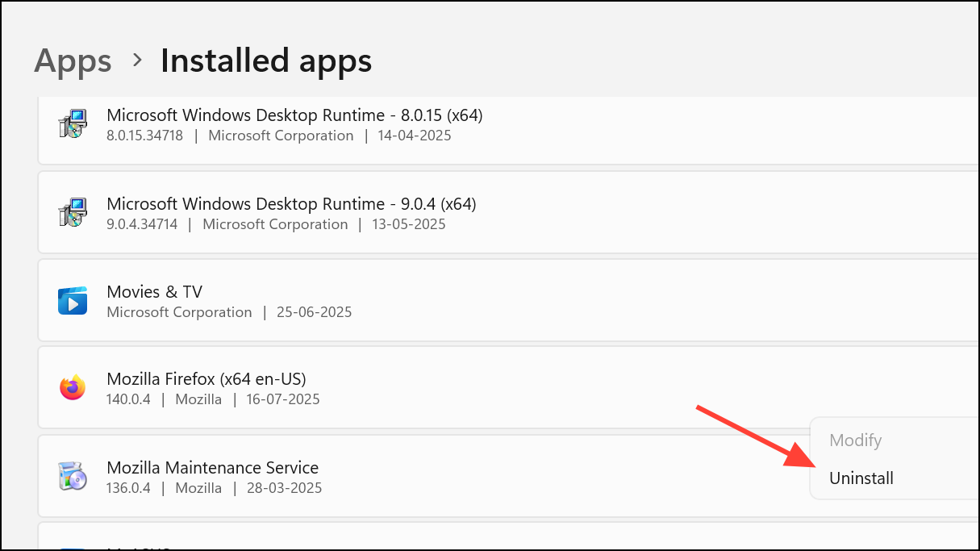
Task: Click the Desktop Runtime - 9.0.4 (x64) title
Action: (291, 203)
